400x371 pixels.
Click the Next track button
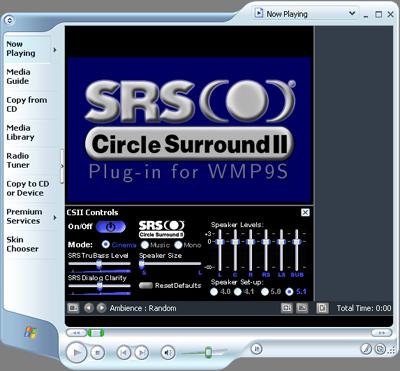point(142,352)
